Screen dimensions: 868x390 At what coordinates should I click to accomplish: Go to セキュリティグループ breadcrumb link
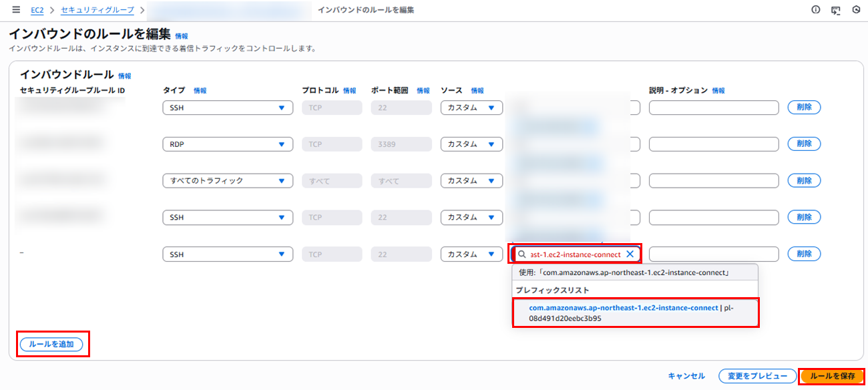click(x=97, y=10)
